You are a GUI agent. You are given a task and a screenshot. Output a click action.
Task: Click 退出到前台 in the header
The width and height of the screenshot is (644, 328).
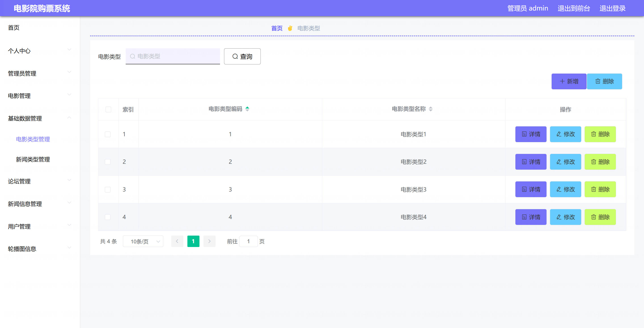[574, 8]
